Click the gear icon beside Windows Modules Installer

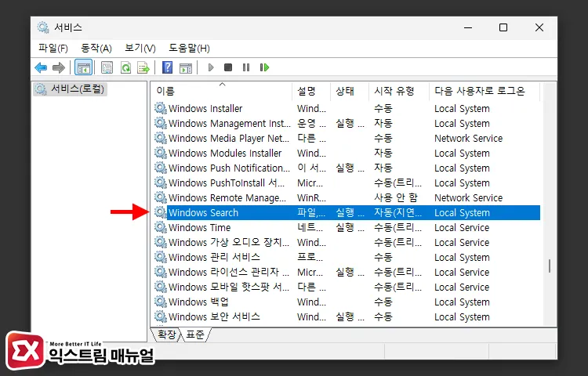161,153
